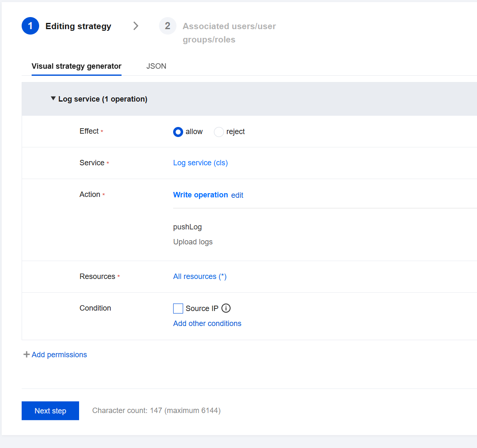This screenshot has height=448, width=477.
Task: Click the step 2 circle icon
Action: click(x=167, y=26)
